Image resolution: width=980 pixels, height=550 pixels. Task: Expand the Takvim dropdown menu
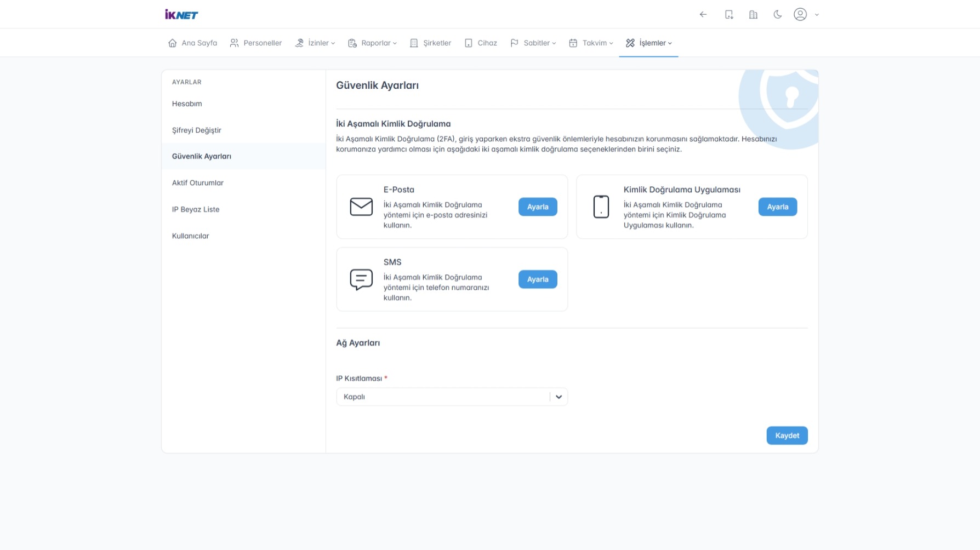click(x=591, y=43)
